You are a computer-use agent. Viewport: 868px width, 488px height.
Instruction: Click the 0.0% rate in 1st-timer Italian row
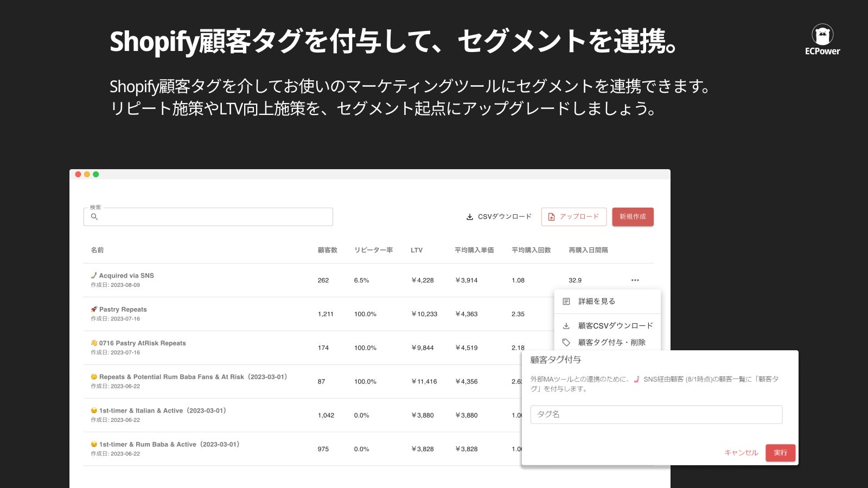click(361, 415)
